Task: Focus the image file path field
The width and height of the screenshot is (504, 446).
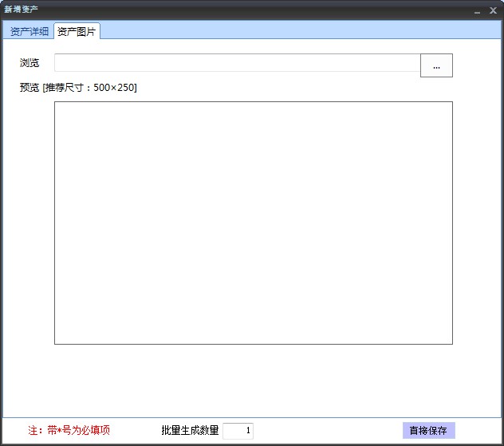Action: click(237, 63)
